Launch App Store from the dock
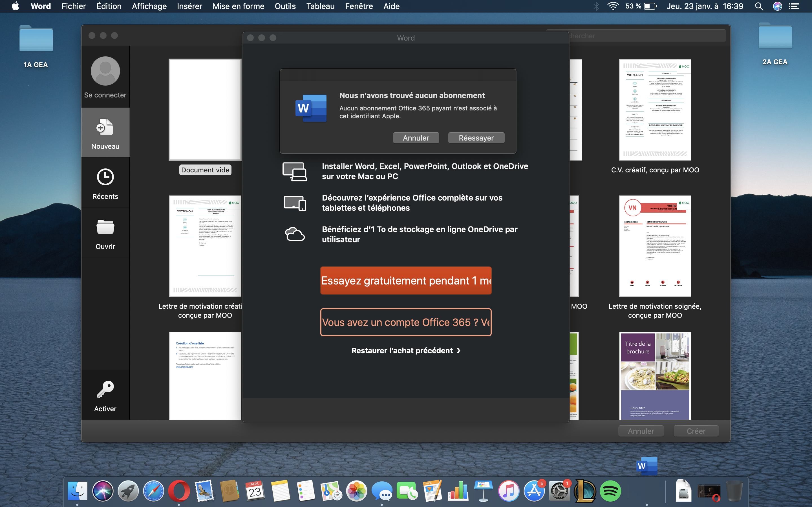The height and width of the screenshot is (507, 812). tap(534, 491)
